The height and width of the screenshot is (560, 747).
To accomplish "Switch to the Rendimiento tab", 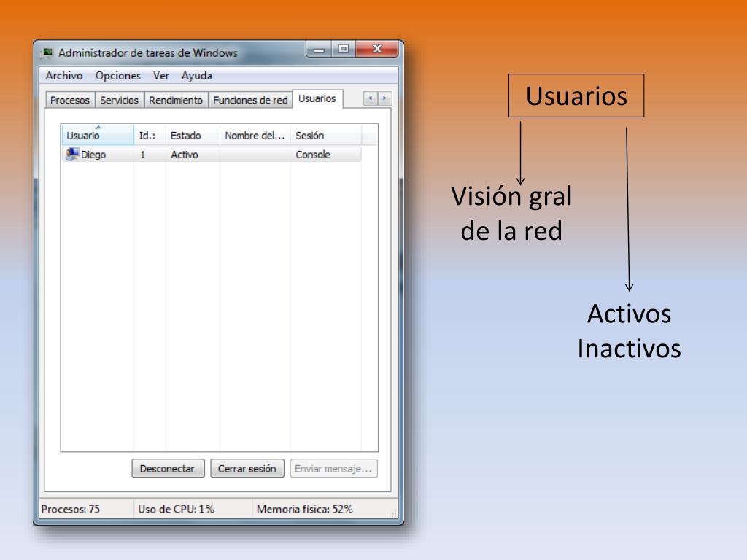I will (x=176, y=100).
